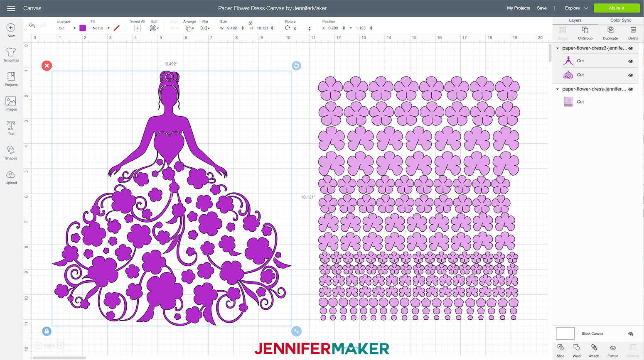644x360 pixels.
Task: Zoom in on the canvas
Action: 61,345
